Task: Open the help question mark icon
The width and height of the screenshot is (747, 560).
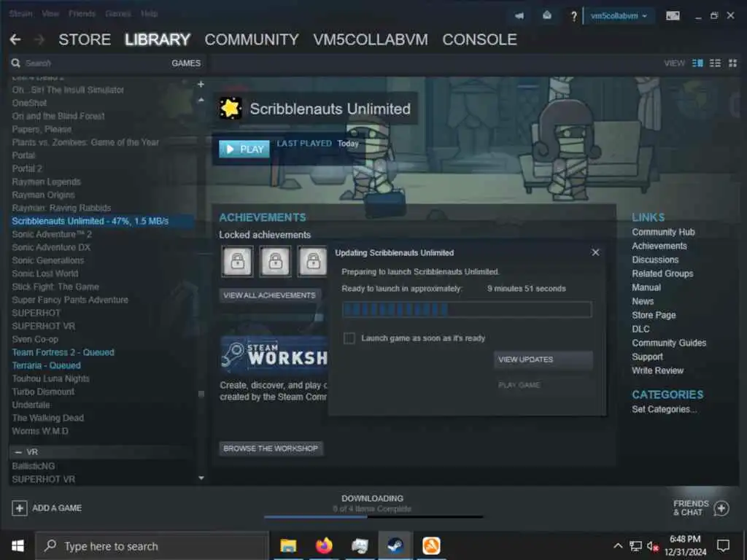Action: point(574,16)
